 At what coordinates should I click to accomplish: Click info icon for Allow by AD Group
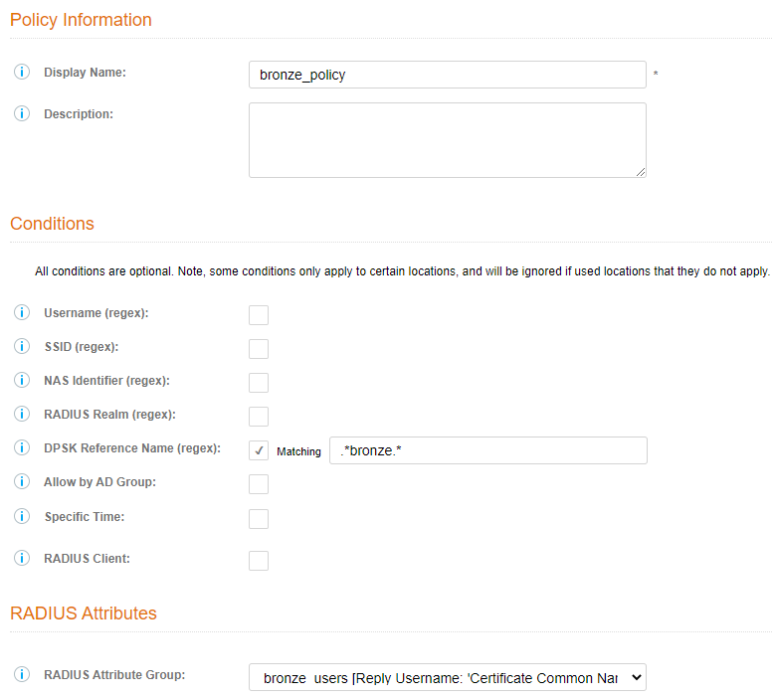pos(22,481)
